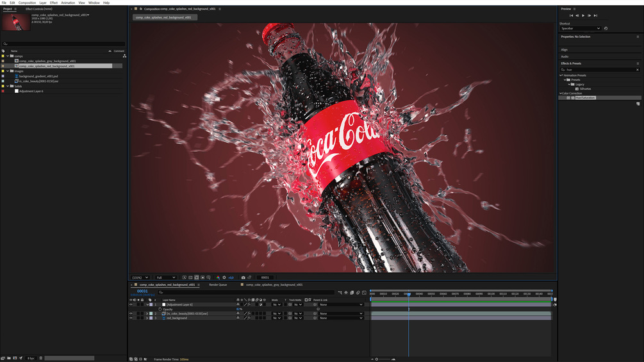Jump to first frame in Preview panel
644x362 pixels.
click(x=571, y=15)
